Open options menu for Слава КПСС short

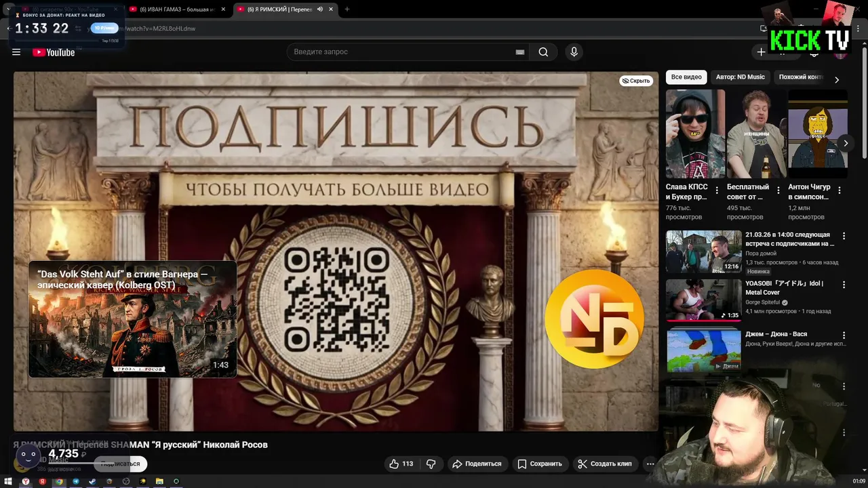[x=717, y=190]
